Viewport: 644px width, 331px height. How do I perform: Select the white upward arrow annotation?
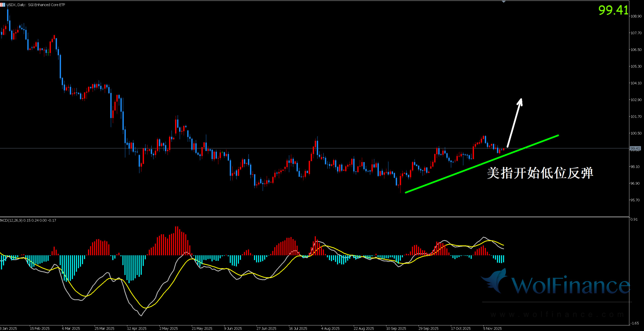[514, 123]
